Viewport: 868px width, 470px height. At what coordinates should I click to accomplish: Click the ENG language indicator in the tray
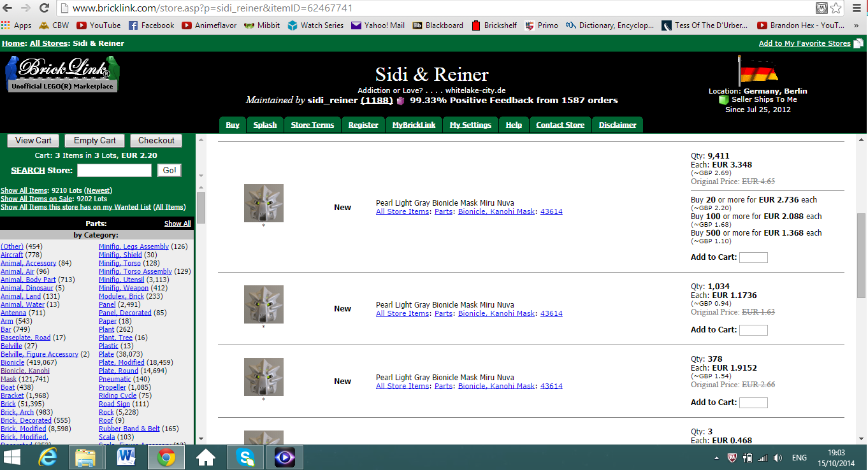799,458
